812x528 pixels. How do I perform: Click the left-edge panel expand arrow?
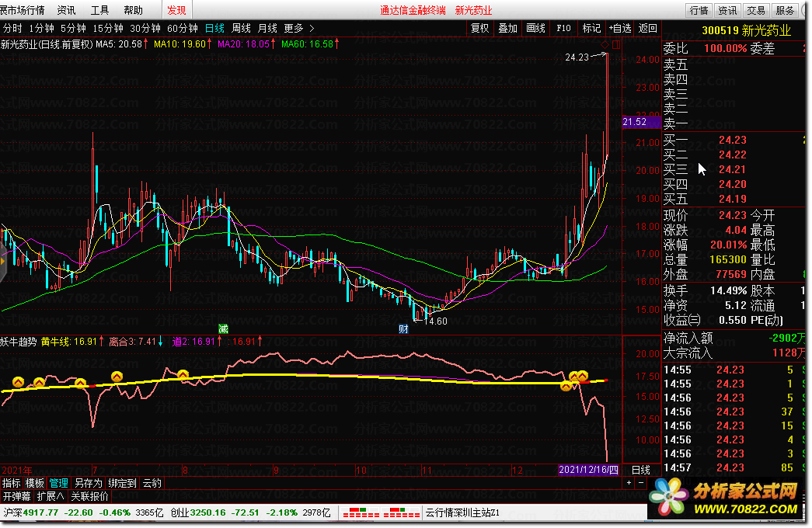tap(2, 262)
